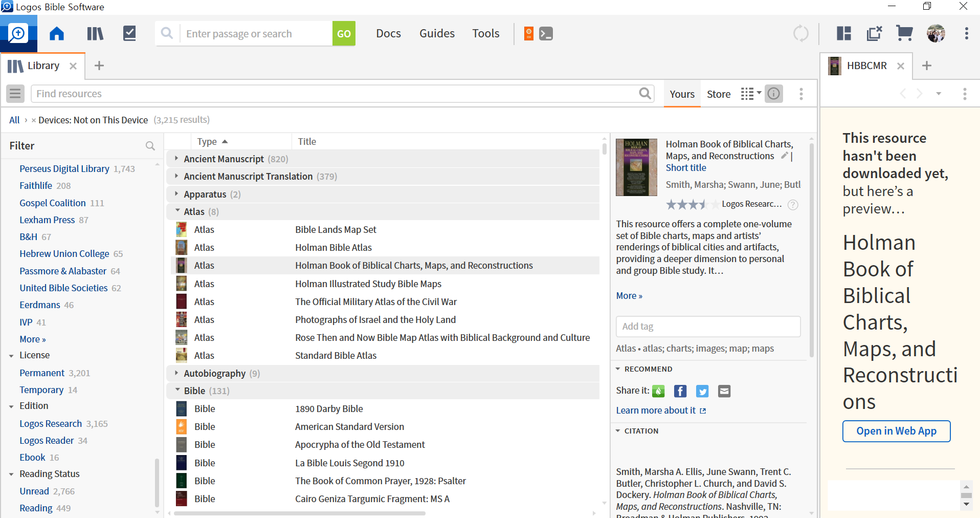The height and width of the screenshot is (518, 980).
Task: Show more filters with More link
Action: click(x=33, y=339)
